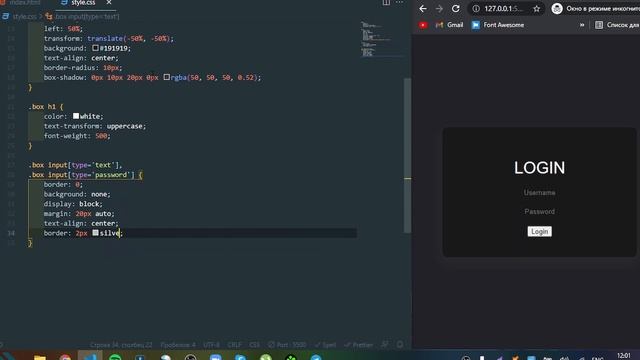This screenshot has width=640, height=360.
Task: Change indentation spaces setting in status bar
Action: [x=178, y=345]
